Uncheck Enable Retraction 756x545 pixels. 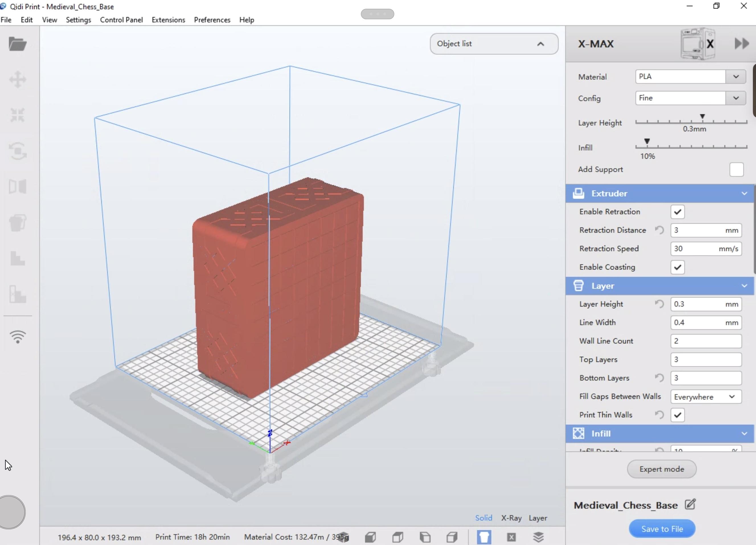coord(677,212)
